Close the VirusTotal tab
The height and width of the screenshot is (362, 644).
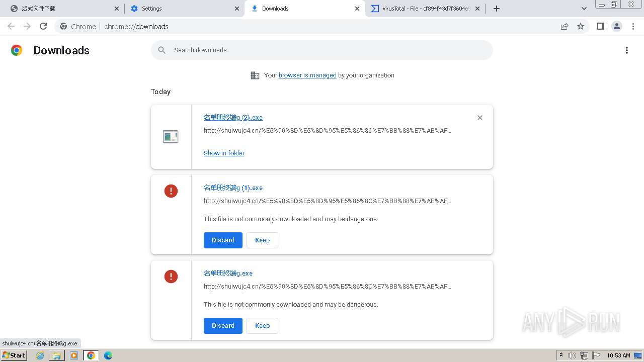(x=478, y=9)
